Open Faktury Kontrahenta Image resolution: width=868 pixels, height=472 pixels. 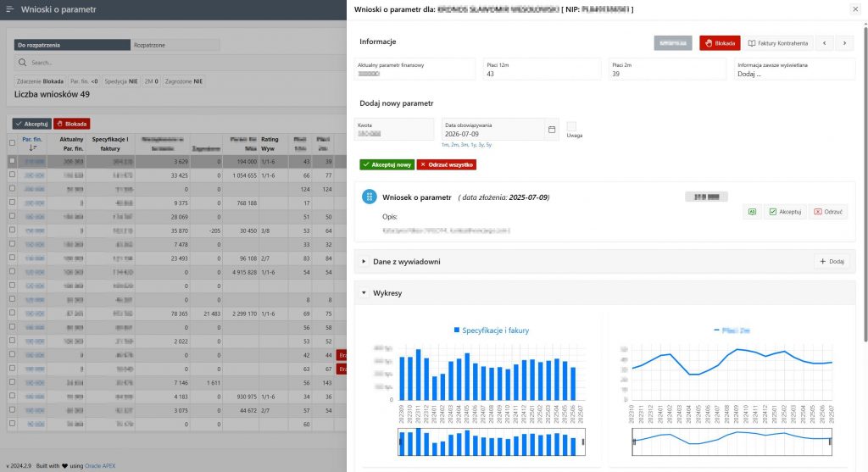(778, 43)
